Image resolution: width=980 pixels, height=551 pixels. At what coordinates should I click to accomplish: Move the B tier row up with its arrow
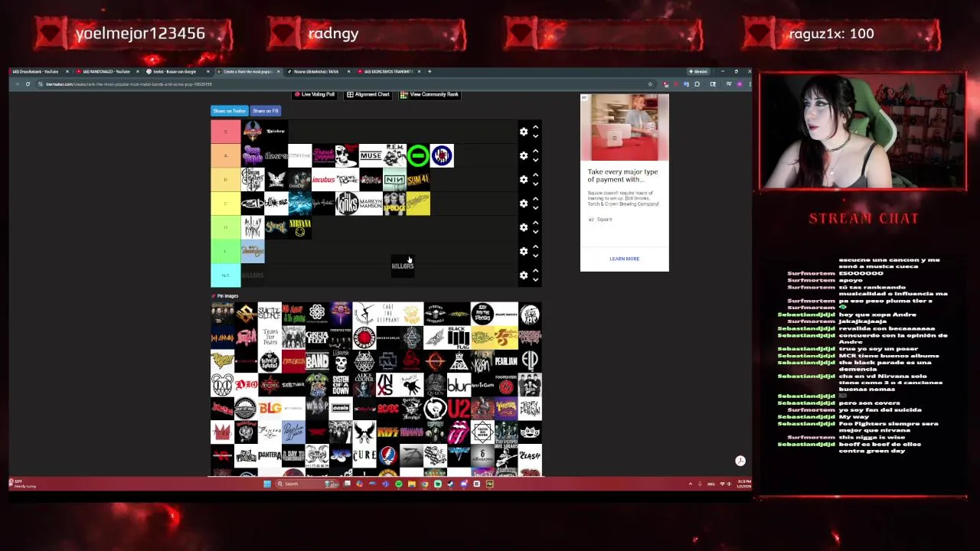[x=535, y=174]
